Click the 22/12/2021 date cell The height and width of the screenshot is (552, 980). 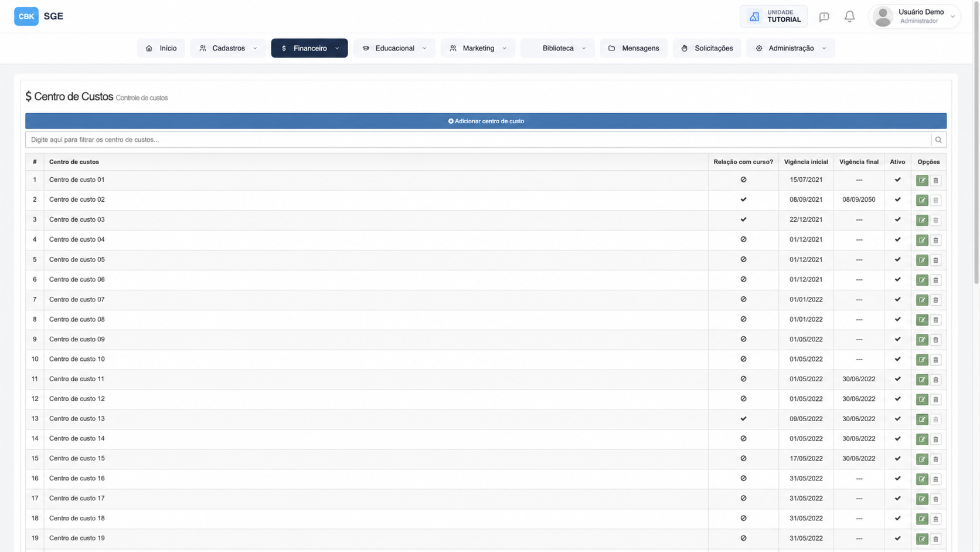806,219
